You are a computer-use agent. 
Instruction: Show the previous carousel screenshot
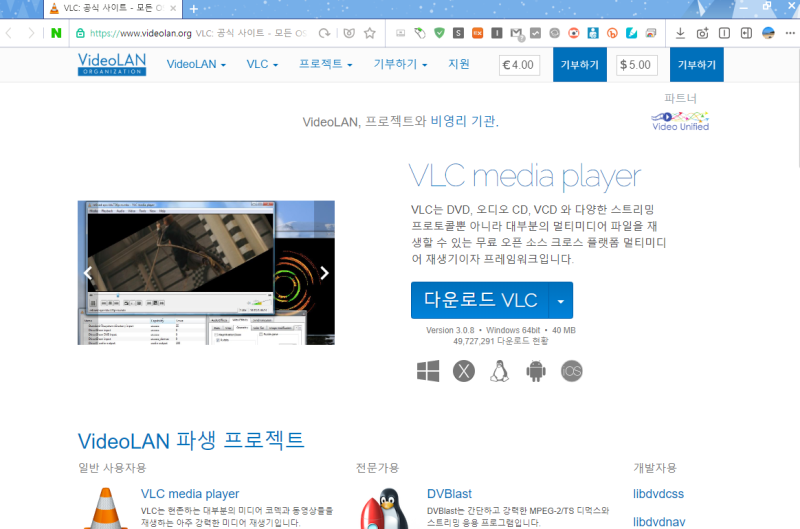(88, 273)
